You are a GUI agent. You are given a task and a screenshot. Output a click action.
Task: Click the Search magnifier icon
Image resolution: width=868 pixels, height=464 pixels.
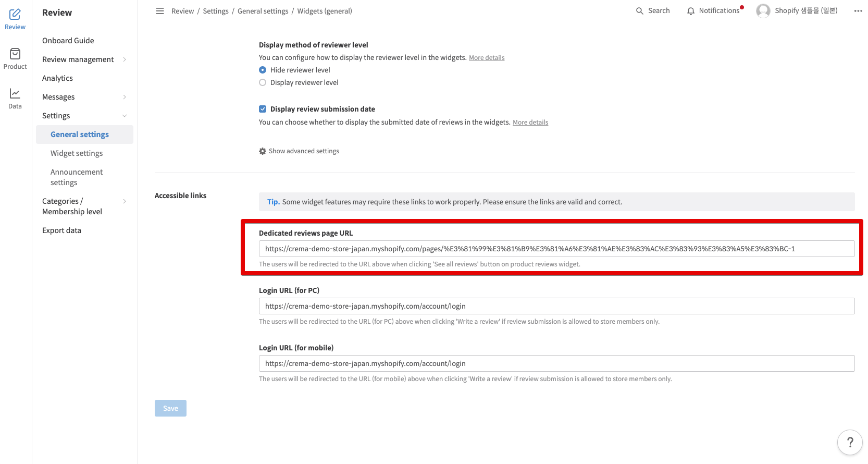(x=640, y=11)
